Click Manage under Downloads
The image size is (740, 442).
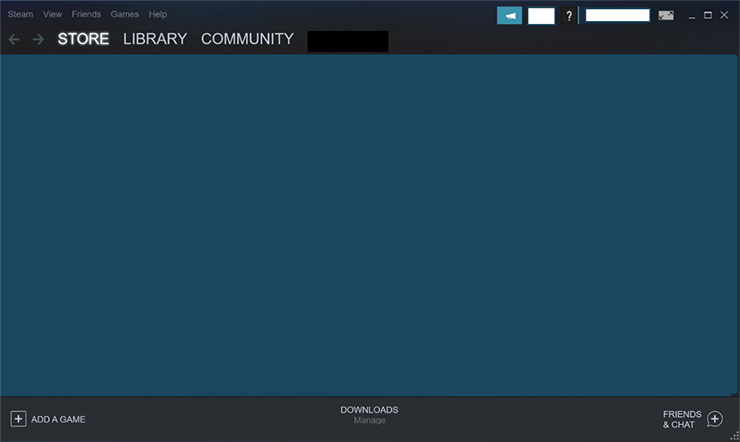370,420
